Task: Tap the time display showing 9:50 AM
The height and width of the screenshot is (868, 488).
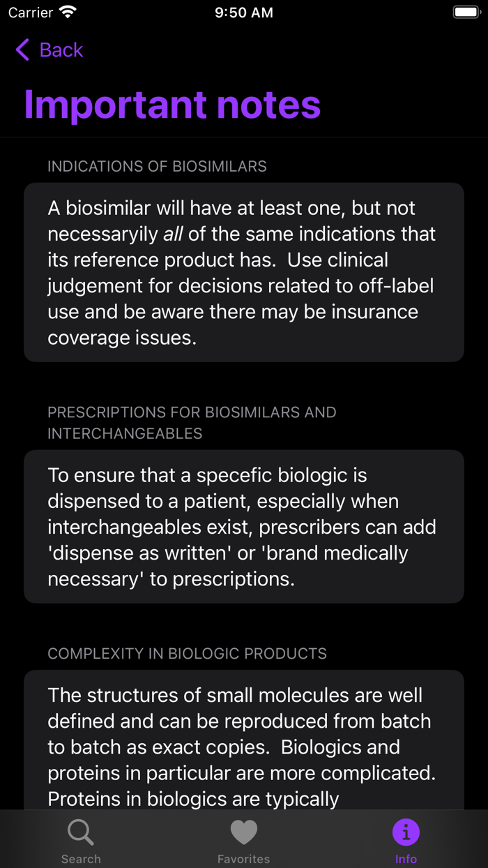Action: [x=244, y=11]
